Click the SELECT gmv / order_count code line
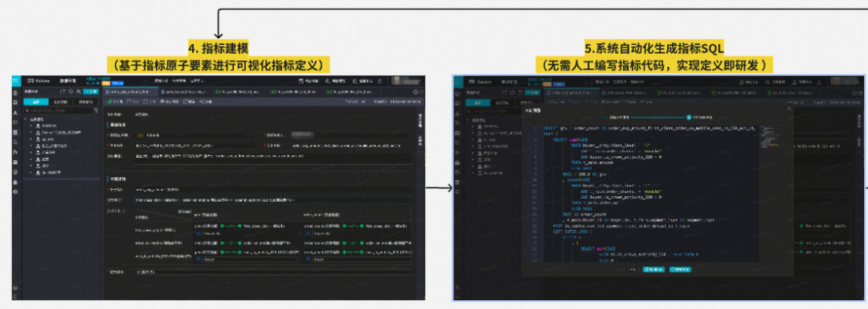Screen dimensions: 868x309 pyautogui.click(x=649, y=129)
